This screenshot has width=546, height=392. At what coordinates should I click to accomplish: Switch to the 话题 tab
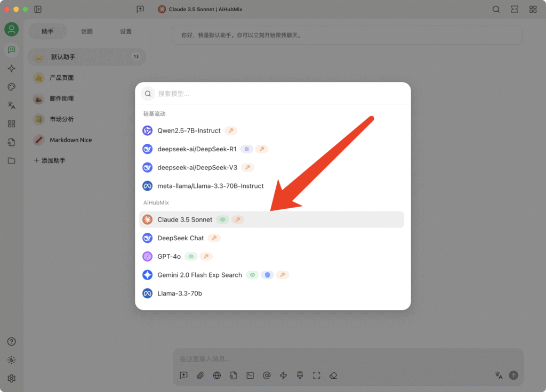[87, 31]
